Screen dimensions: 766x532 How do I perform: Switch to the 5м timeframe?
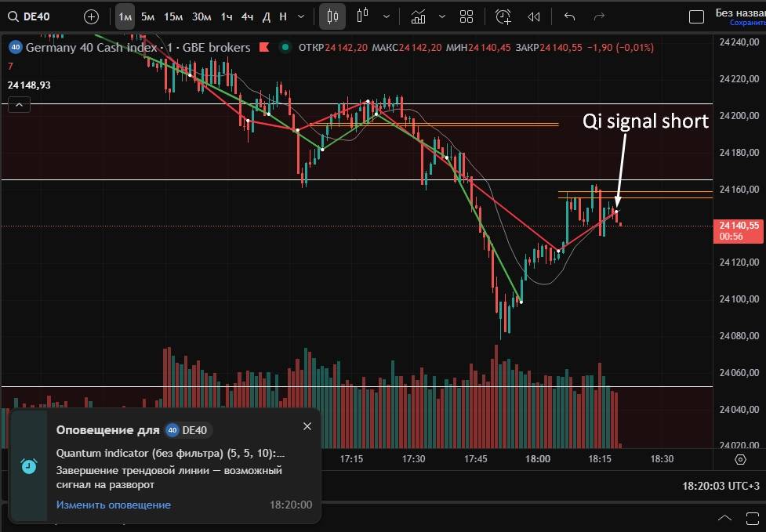[x=147, y=16]
